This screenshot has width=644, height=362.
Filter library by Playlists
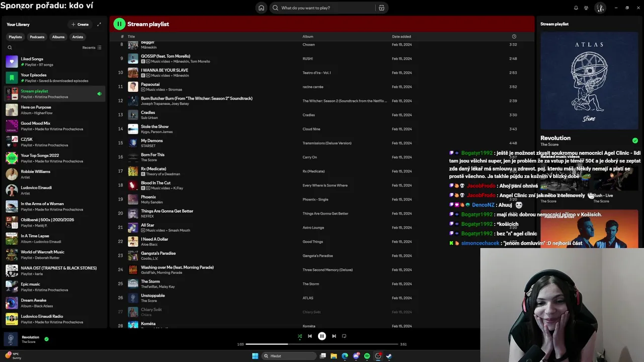pyautogui.click(x=15, y=37)
